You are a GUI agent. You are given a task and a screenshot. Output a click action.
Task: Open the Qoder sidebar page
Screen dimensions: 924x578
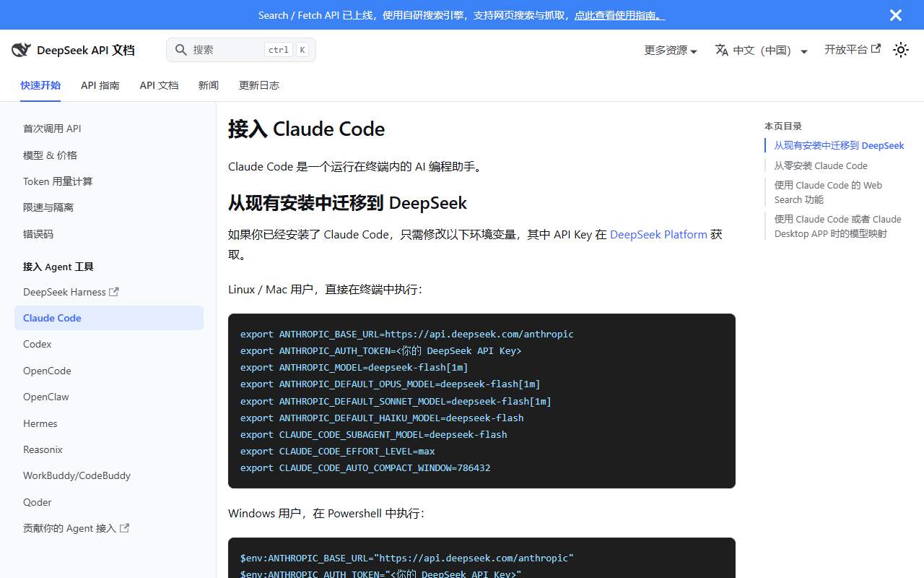tap(38, 502)
